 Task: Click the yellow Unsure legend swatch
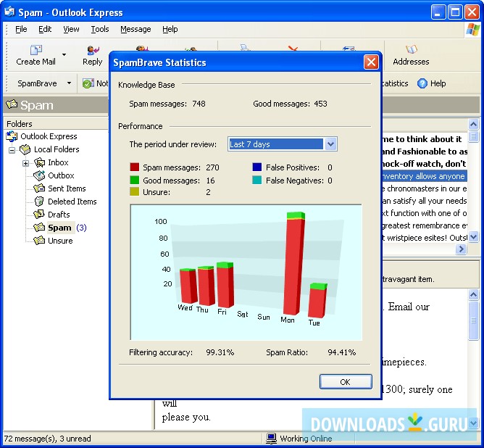click(x=135, y=192)
